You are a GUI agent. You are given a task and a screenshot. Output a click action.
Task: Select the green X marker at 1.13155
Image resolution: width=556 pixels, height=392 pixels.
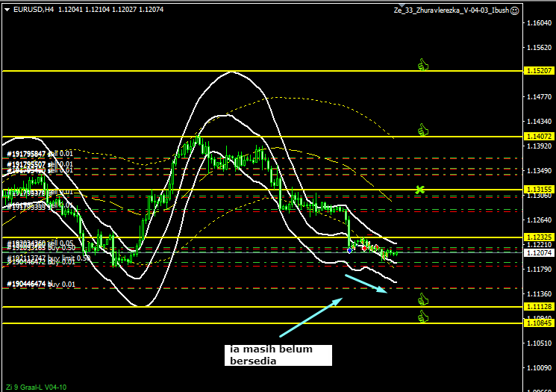(x=420, y=190)
